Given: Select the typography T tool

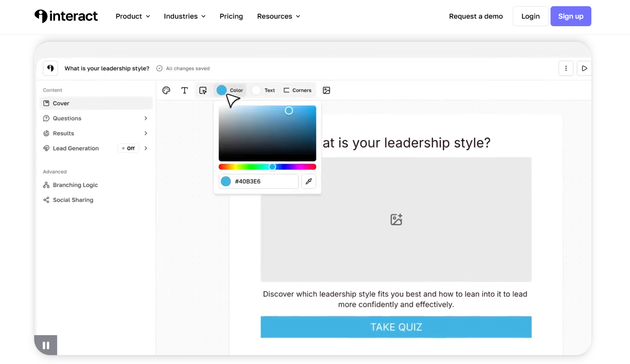Looking at the screenshot, I should tap(185, 91).
